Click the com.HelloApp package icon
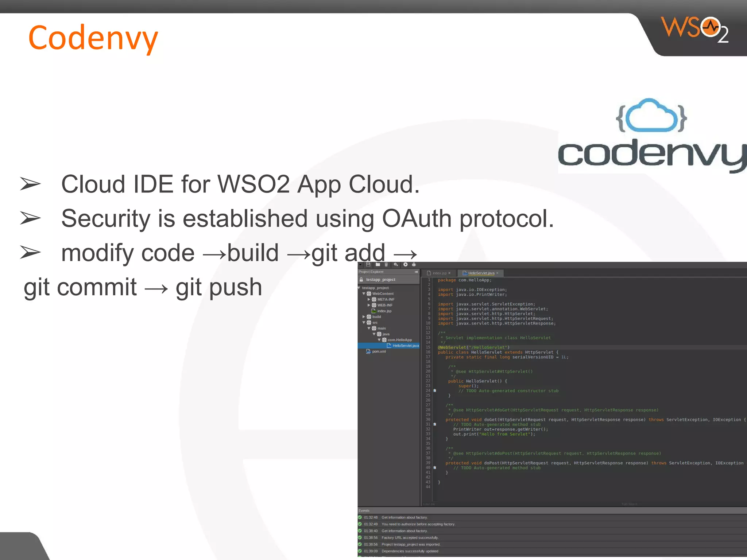Screen dimensions: 747x560 coord(384,340)
